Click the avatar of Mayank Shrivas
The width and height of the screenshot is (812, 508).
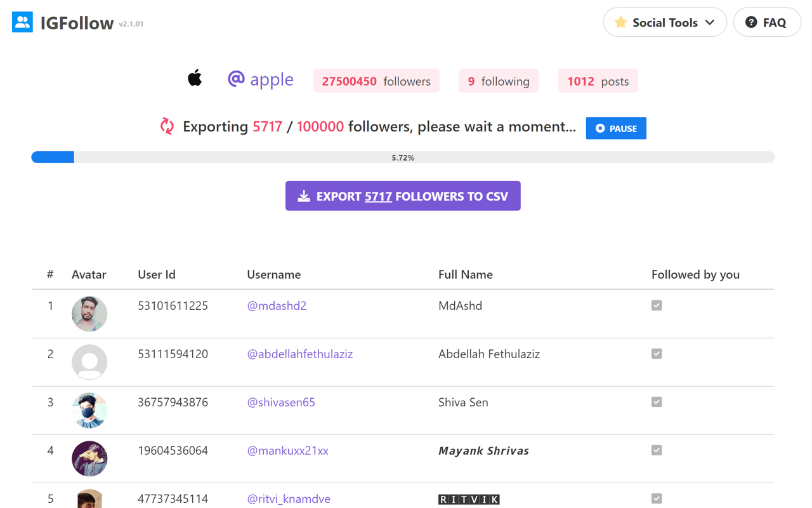click(x=89, y=458)
